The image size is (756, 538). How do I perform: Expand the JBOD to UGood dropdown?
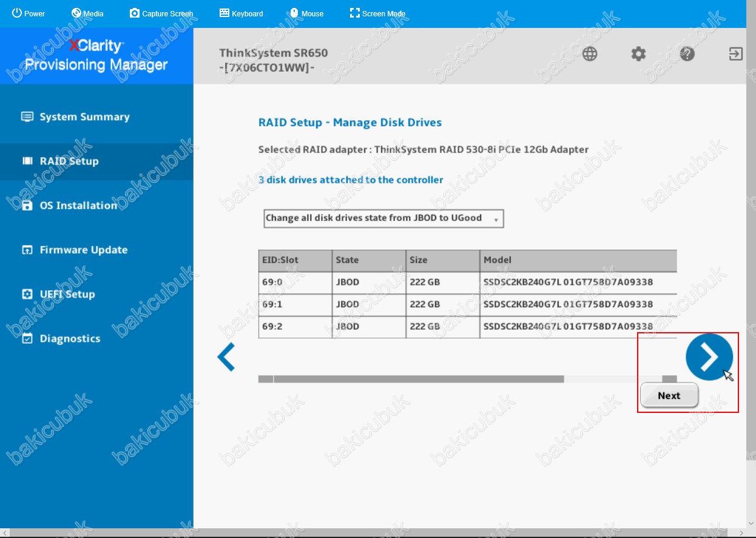point(383,219)
